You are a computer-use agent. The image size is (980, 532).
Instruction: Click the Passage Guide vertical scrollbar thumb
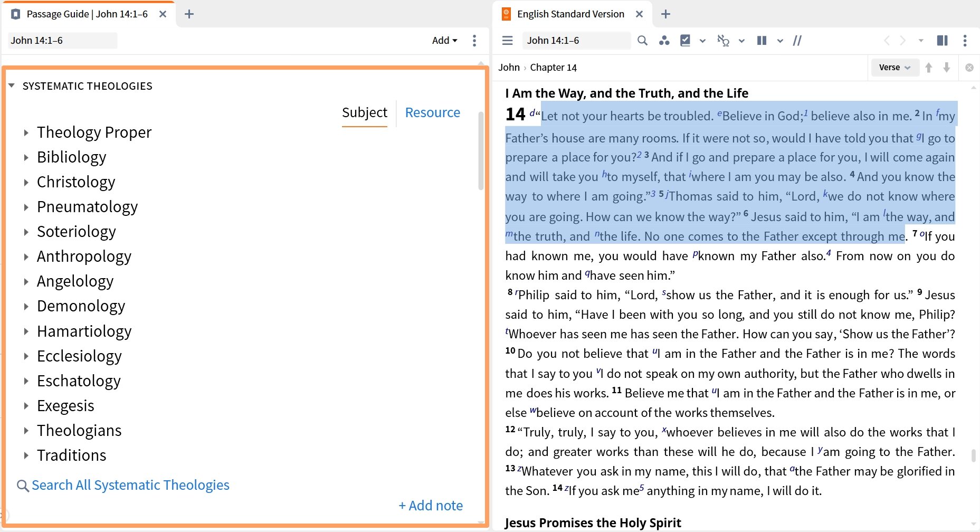(x=481, y=150)
